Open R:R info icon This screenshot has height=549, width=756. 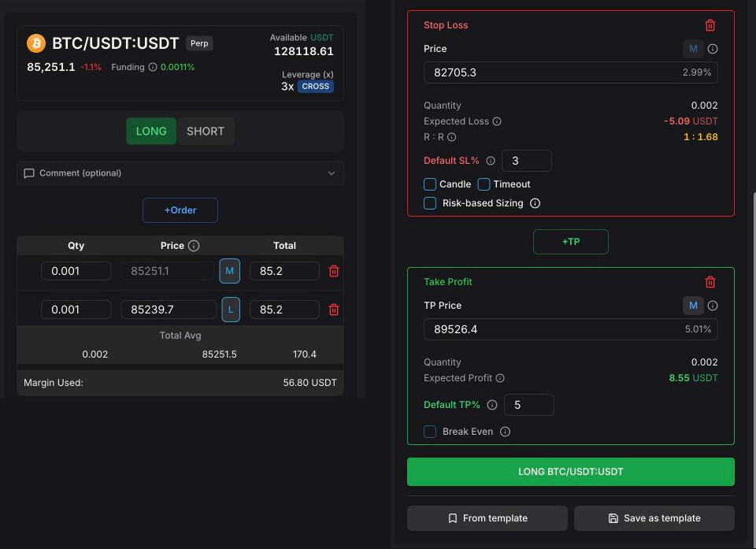pyautogui.click(x=452, y=137)
